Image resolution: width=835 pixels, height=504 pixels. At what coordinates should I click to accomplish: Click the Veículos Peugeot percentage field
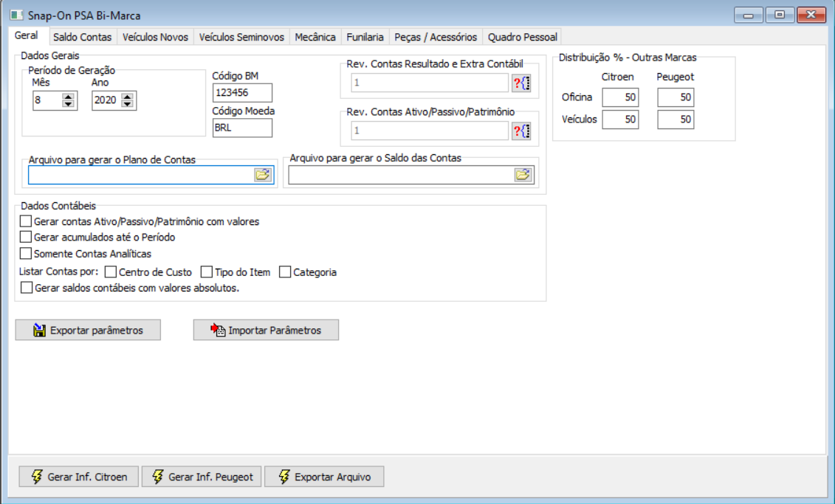pyautogui.click(x=676, y=120)
